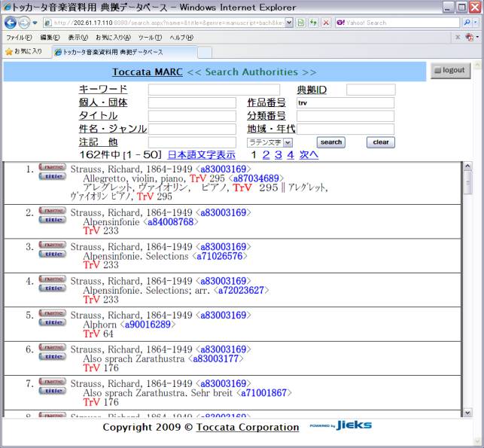Open the Toccata MARC header link
Viewport: 484px width, 448px height.
148,72
